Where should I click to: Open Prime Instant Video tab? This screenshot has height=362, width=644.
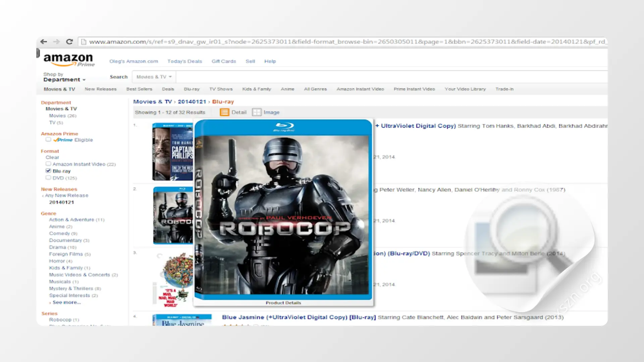pyautogui.click(x=414, y=89)
